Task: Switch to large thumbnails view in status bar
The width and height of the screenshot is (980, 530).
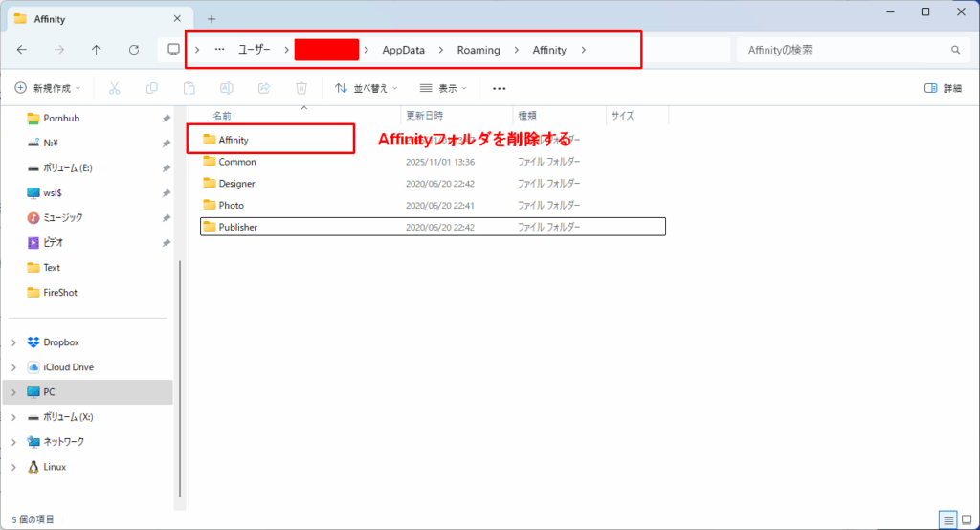Action: pos(967,519)
